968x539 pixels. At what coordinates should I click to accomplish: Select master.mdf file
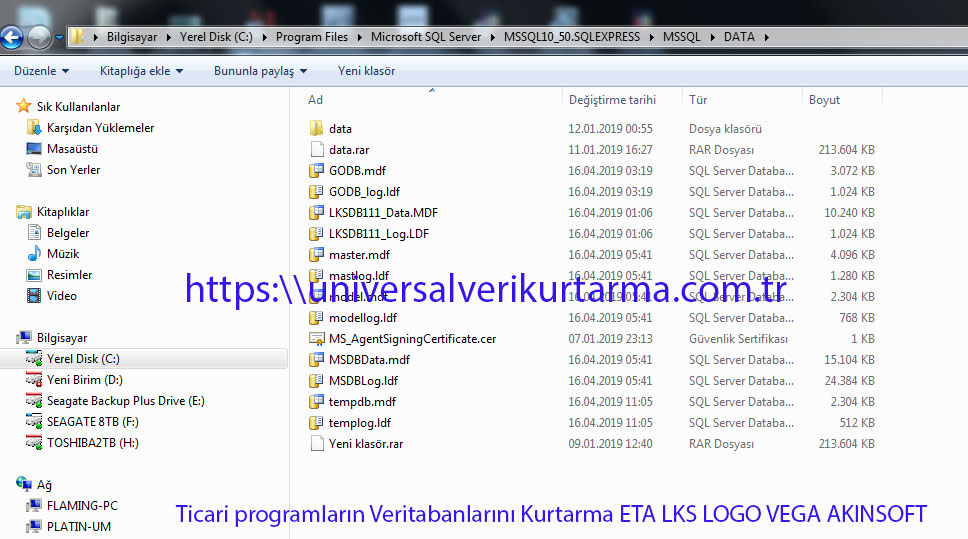click(359, 255)
